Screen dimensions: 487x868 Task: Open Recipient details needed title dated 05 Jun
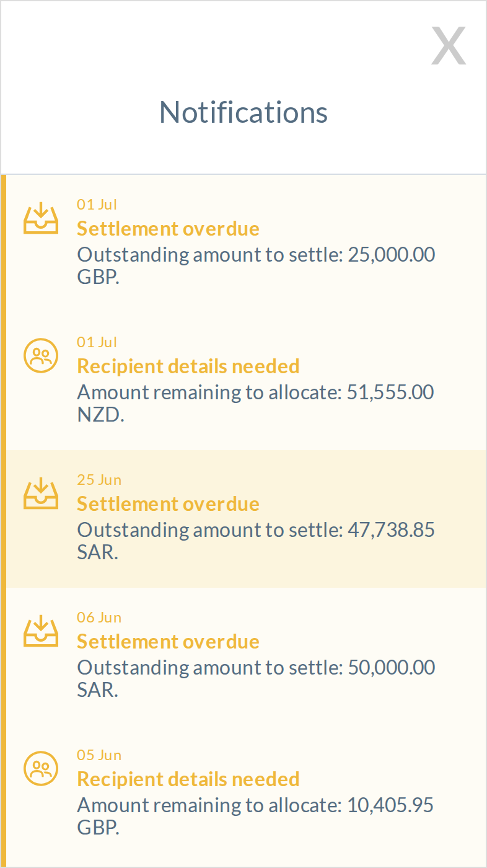click(188, 779)
